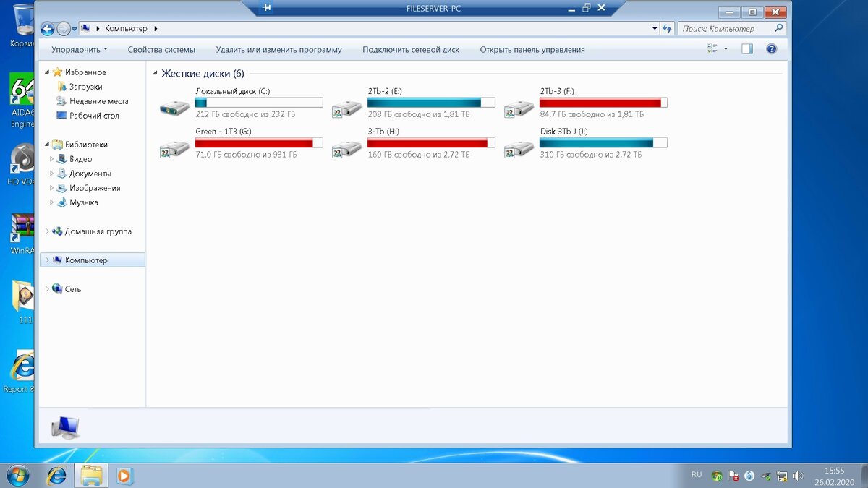Screen dimensions: 868x488
Task: Click the Explorer folder taskbar icon
Action: pos(91,476)
